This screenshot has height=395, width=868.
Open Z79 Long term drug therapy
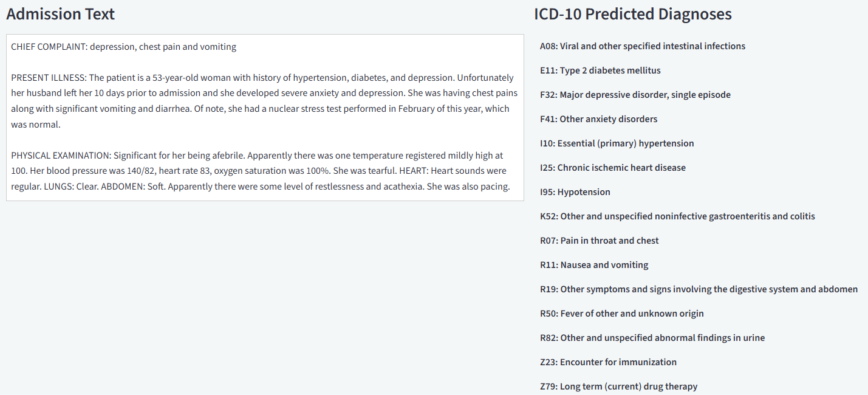[618, 386]
